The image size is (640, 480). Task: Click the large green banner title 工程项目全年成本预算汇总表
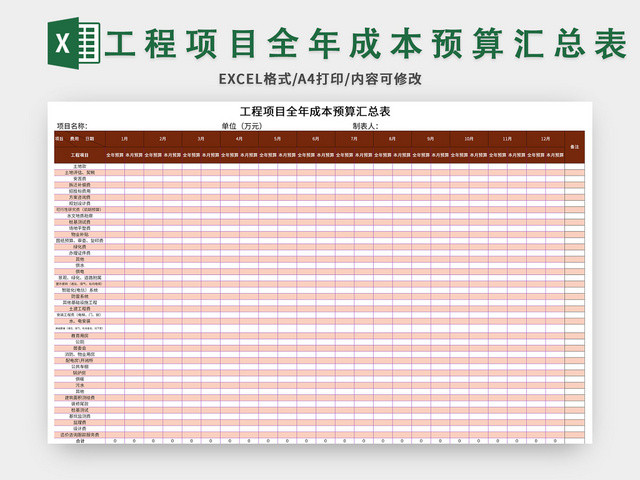pos(366,44)
